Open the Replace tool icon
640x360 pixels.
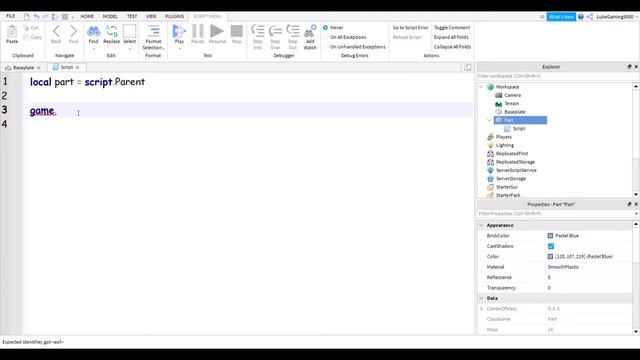(x=111, y=31)
